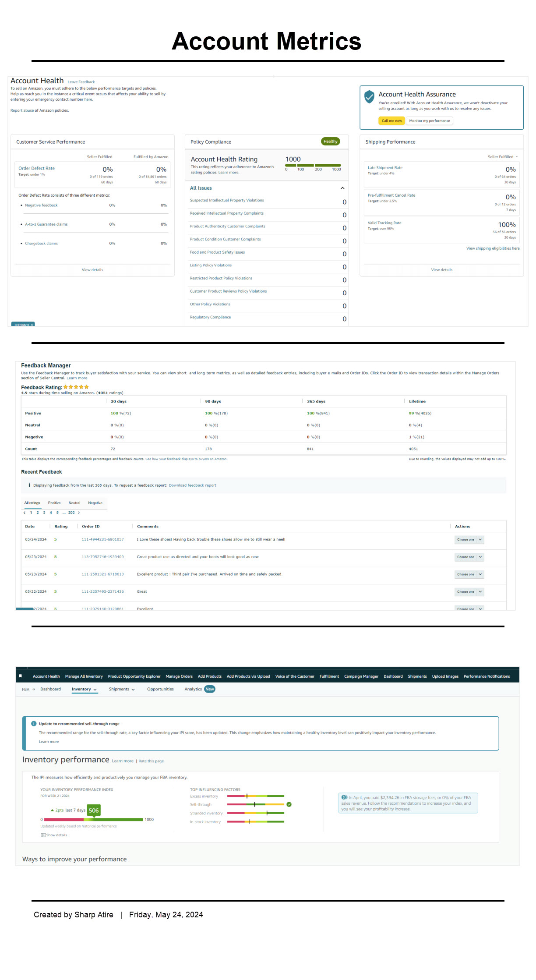
Task: Click the info icon beside Update to recommended sell-through range
Action: tap(34, 723)
